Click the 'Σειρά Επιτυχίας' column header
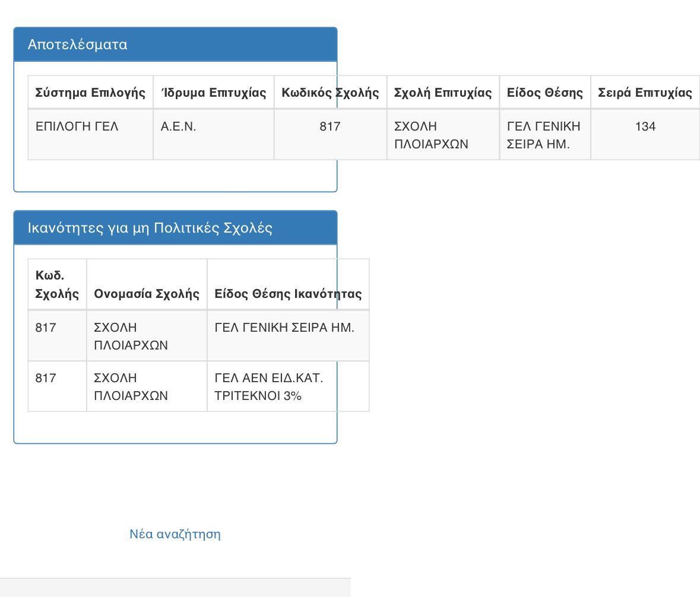 click(645, 93)
